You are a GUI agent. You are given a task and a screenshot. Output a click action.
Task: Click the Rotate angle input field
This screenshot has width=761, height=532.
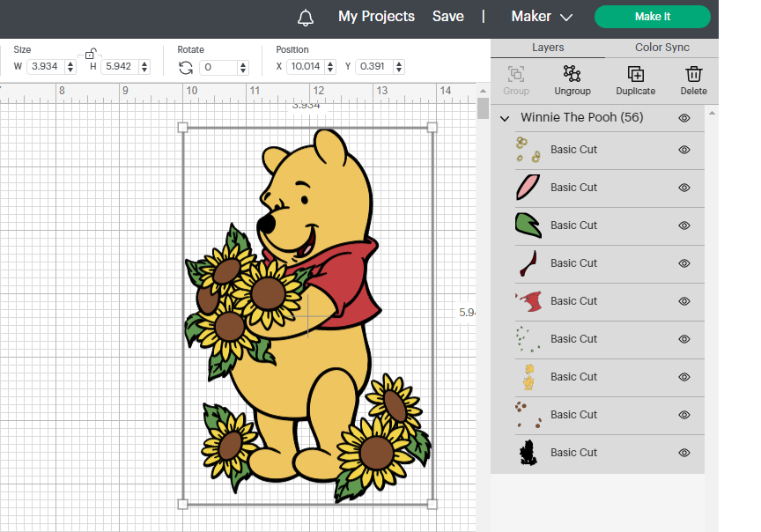[x=219, y=67]
